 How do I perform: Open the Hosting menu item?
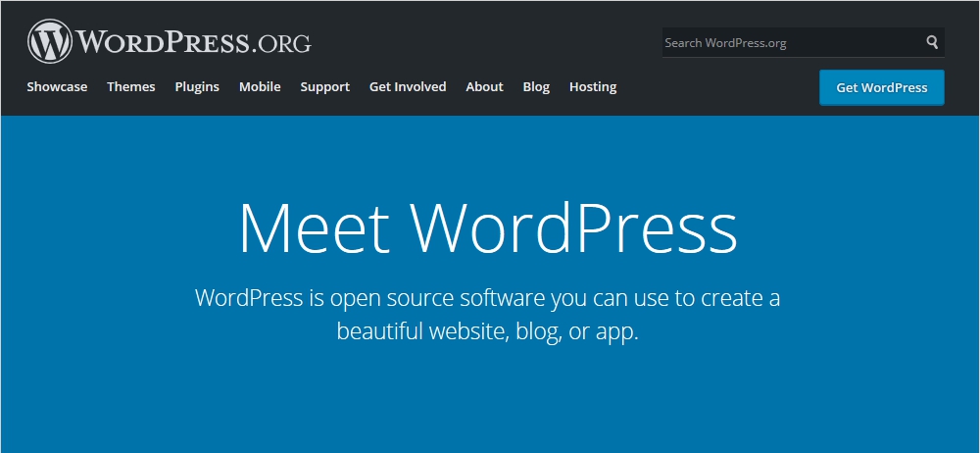(593, 87)
